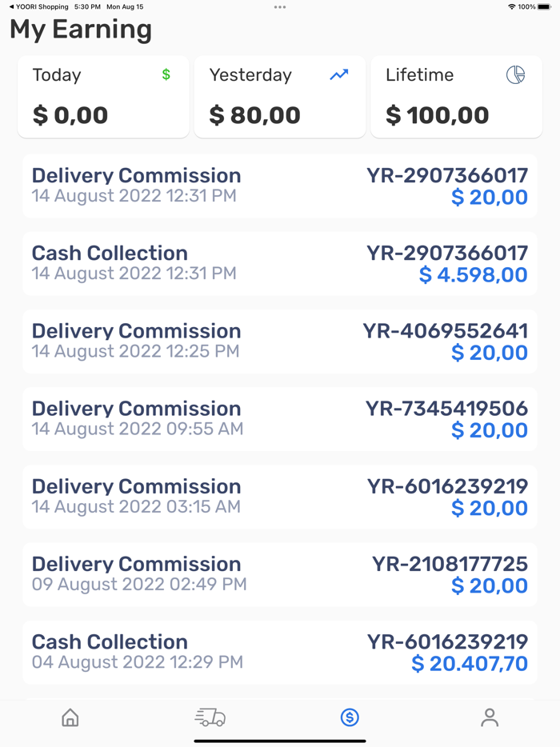The image size is (560, 747).
Task: Open Cash Collection entry for $4.598,00
Action: (x=279, y=262)
